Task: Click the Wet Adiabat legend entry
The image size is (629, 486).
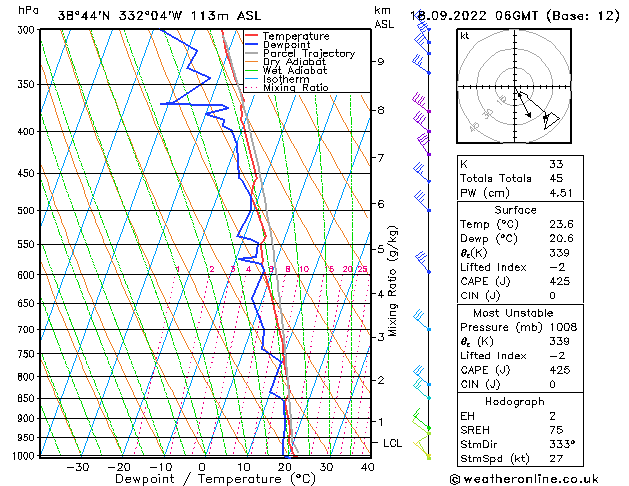Action: [286, 71]
